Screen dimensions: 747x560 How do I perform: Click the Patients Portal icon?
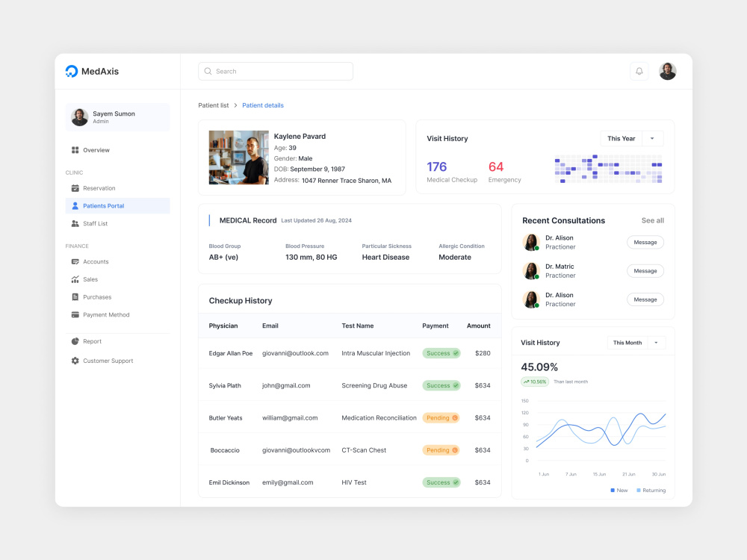point(76,206)
